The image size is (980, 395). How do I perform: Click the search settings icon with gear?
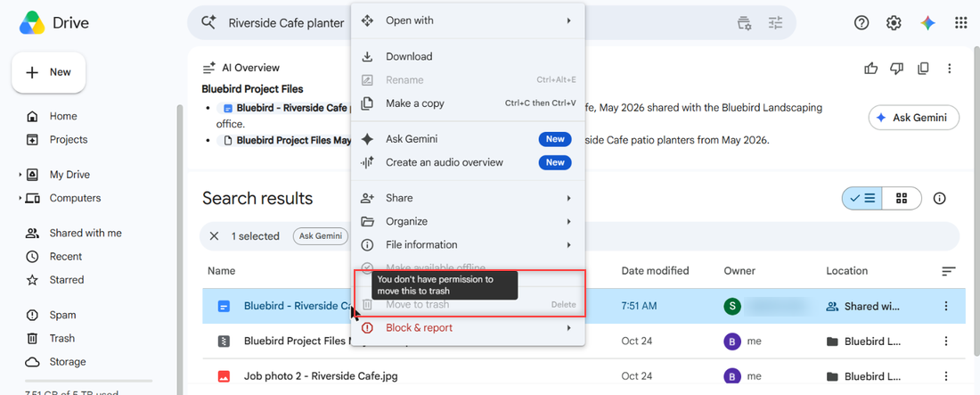click(744, 23)
